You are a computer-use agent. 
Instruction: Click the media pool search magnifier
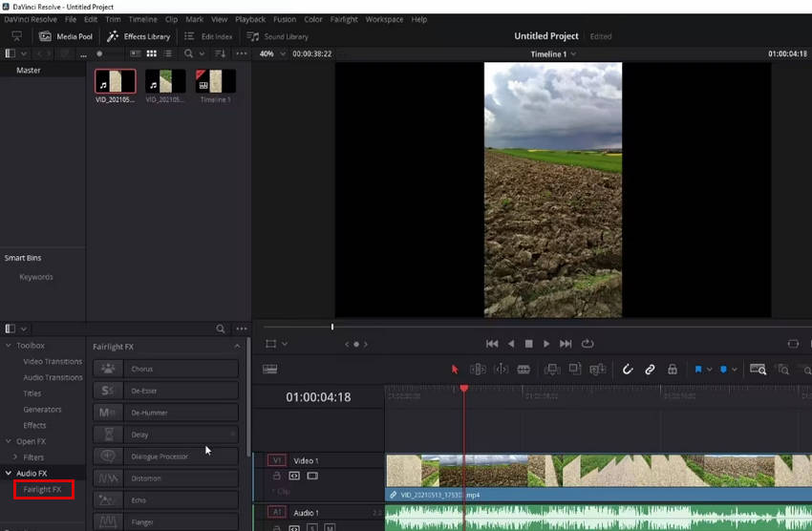point(188,53)
